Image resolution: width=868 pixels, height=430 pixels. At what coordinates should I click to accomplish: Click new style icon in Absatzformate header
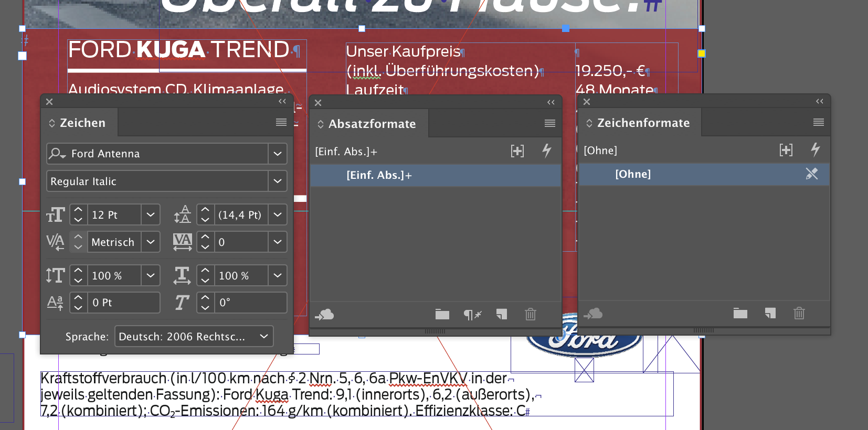(517, 151)
